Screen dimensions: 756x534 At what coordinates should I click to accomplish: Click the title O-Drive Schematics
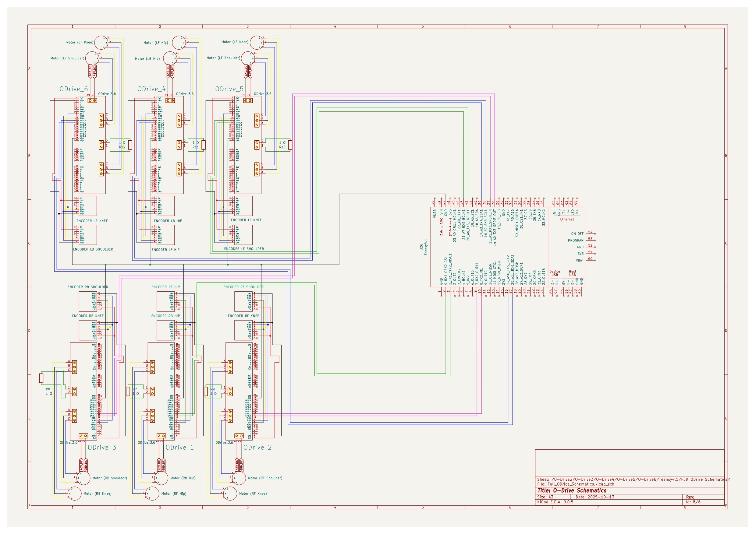click(572, 490)
